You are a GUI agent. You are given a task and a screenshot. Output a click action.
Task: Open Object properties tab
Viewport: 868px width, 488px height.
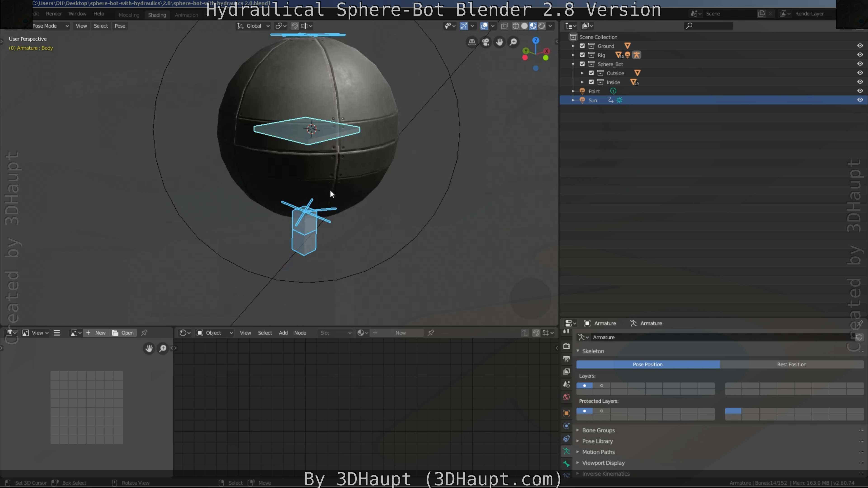coord(566,413)
